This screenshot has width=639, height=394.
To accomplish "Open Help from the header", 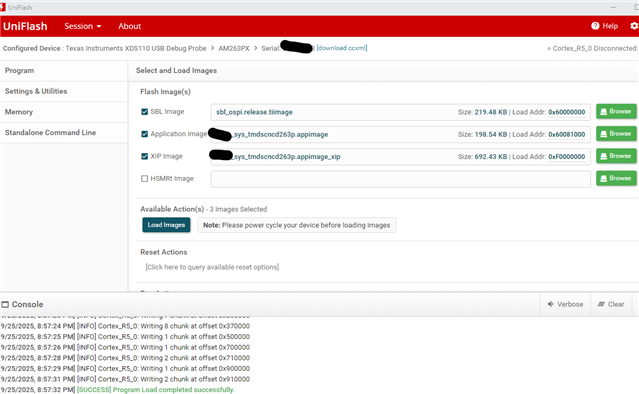I will pyautogui.click(x=605, y=26).
